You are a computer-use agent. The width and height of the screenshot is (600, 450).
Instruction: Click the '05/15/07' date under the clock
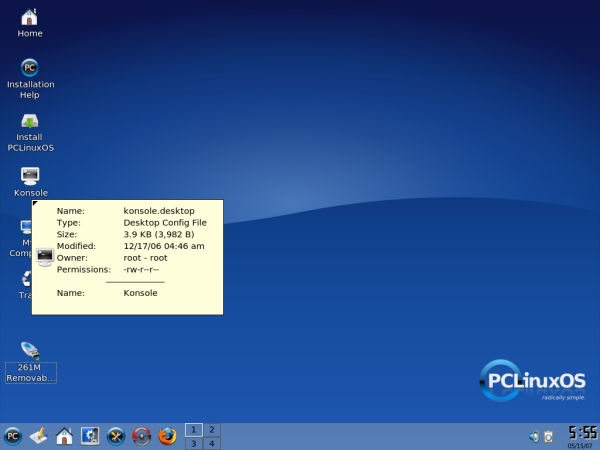[x=580, y=446]
